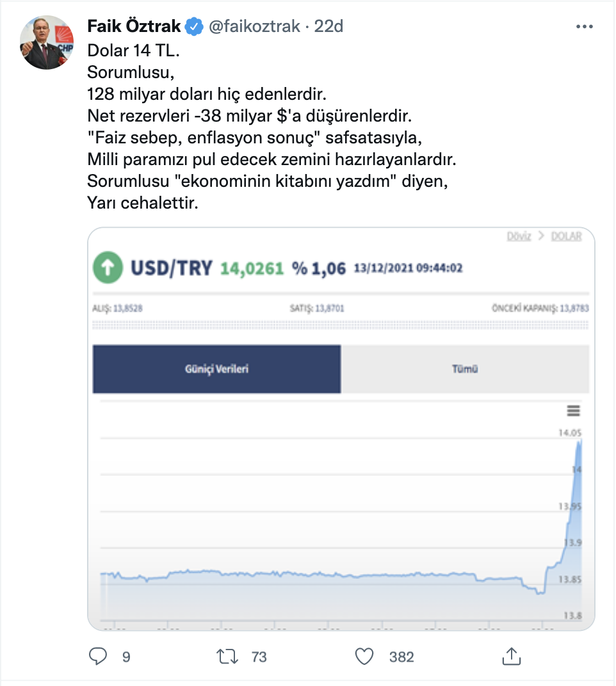Open the chart hamburger menu icon
The height and width of the screenshot is (686, 616).
click(573, 411)
